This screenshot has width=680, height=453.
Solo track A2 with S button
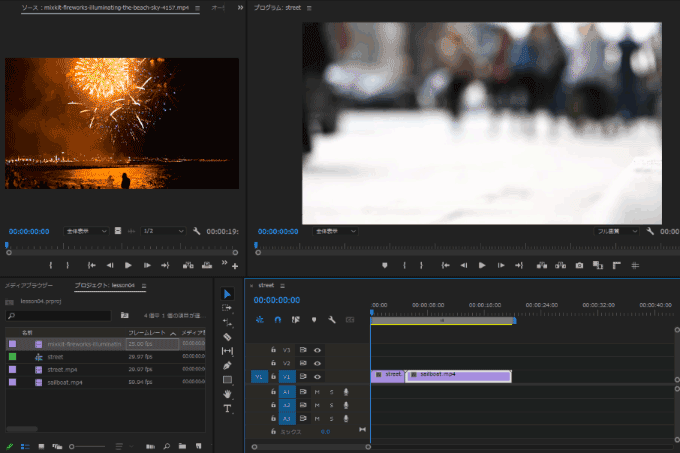point(331,405)
